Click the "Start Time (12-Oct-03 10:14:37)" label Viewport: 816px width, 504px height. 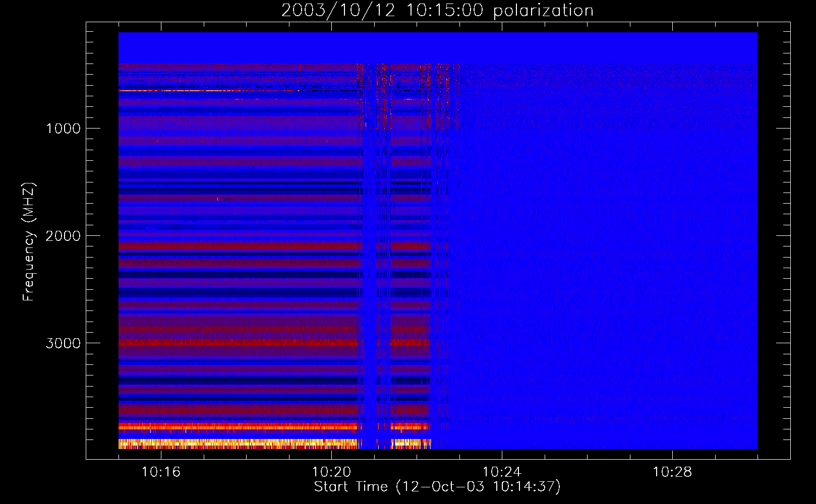pyautogui.click(x=437, y=487)
